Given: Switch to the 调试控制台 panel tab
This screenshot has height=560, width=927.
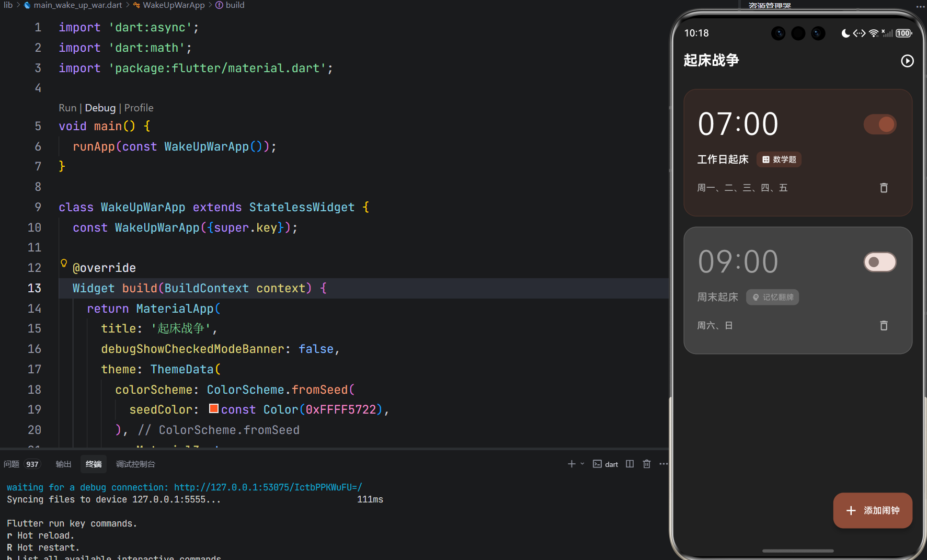Looking at the screenshot, I should click(135, 464).
